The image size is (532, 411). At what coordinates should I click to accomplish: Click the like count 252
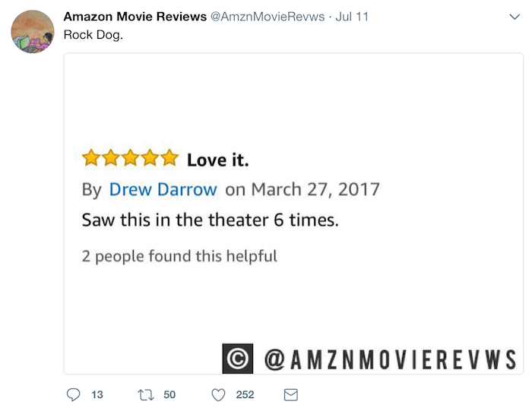click(x=245, y=395)
